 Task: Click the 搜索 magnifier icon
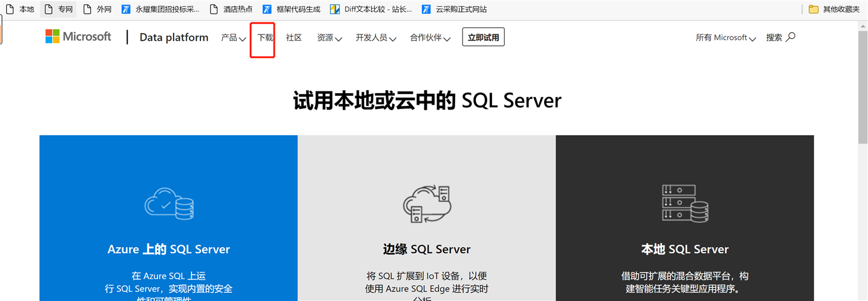coord(791,37)
